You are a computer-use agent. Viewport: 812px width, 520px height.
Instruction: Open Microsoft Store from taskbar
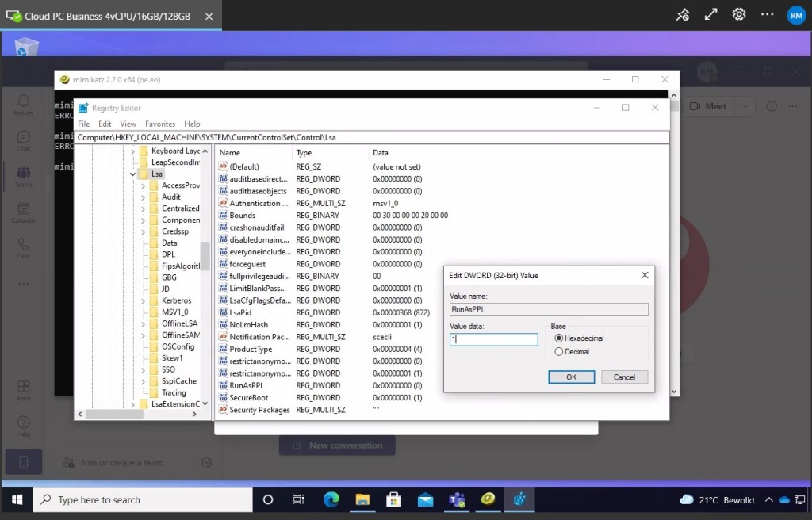393,500
